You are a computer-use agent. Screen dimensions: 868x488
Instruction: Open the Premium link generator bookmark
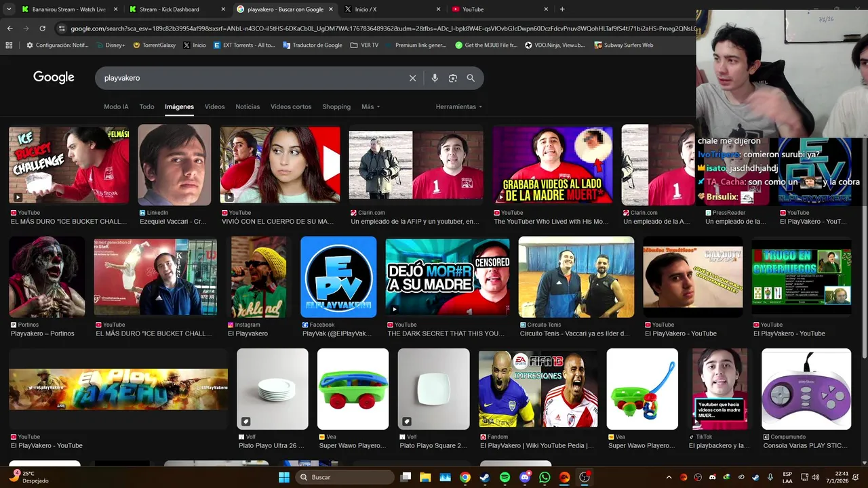tap(416, 45)
